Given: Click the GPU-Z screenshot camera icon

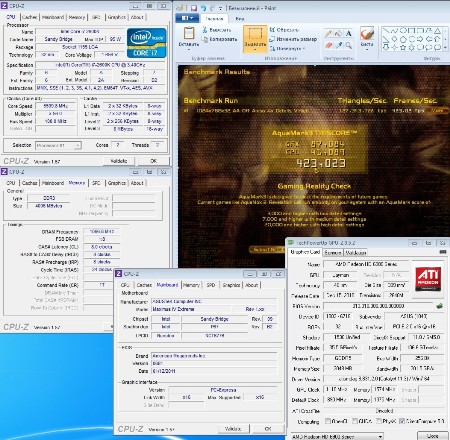Looking at the screenshot, I should pyautogui.click(x=443, y=252).
